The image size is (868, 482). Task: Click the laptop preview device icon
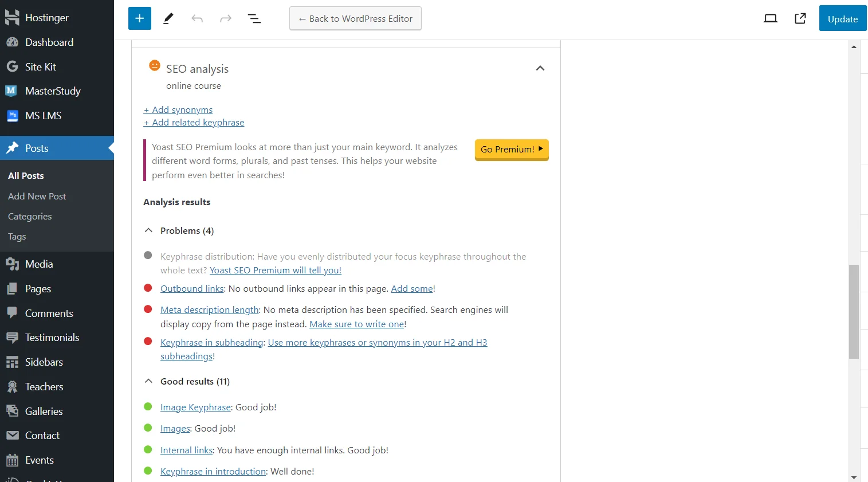(771, 18)
